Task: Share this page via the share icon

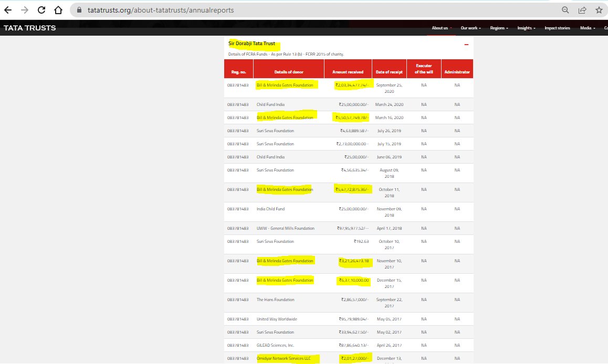Action: (x=582, y=10)
